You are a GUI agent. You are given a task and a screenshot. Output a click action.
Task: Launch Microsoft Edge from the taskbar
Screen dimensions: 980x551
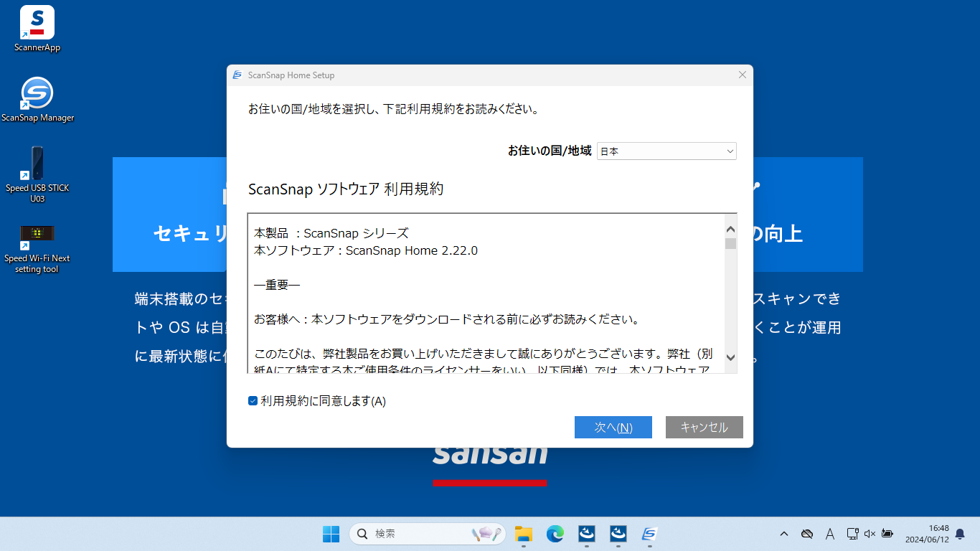coord(555,534)
